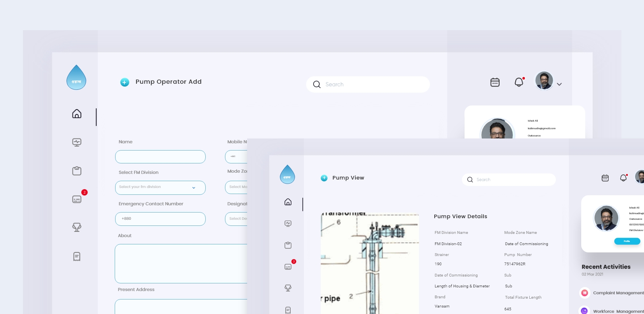Open messages icon with badge in Pump View sidebar
The image size is (644, 314).
[288, 266]
